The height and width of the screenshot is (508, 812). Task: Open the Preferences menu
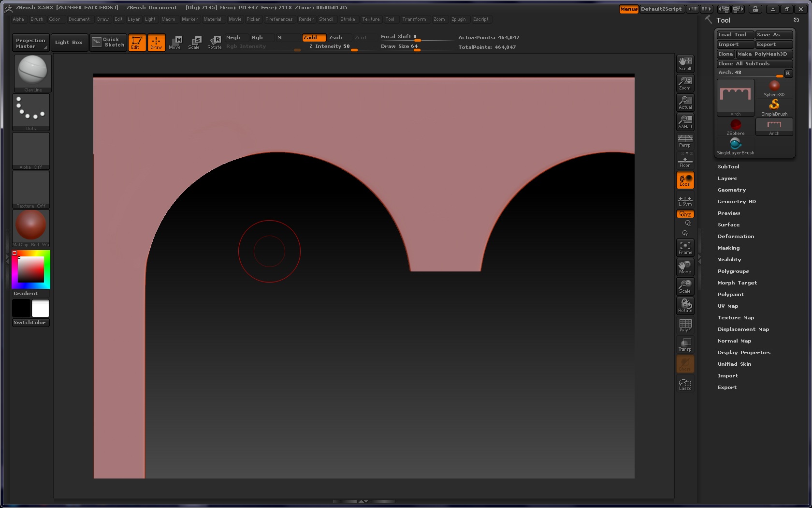tap(279, 19)
